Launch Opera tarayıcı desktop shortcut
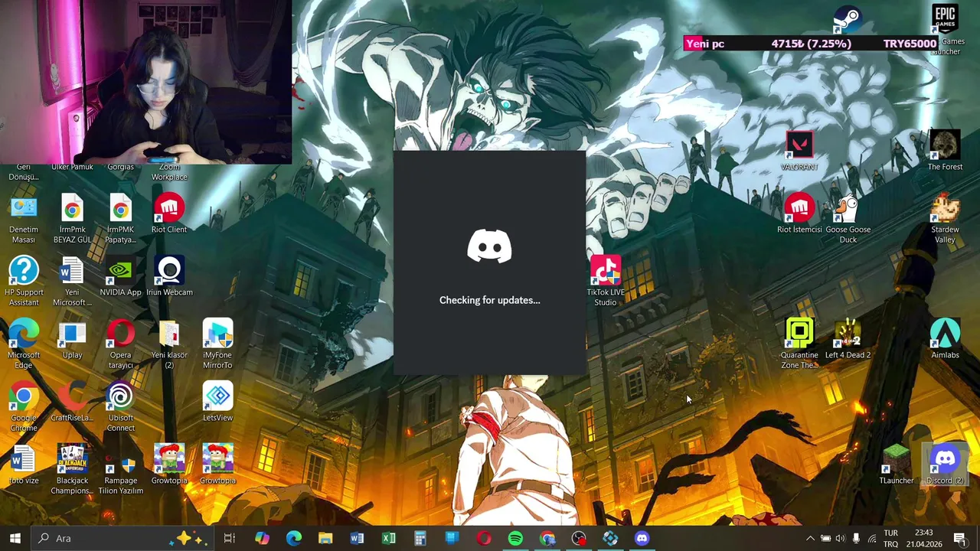The width and height of the screenshot is (980, 551). (120, 344)
